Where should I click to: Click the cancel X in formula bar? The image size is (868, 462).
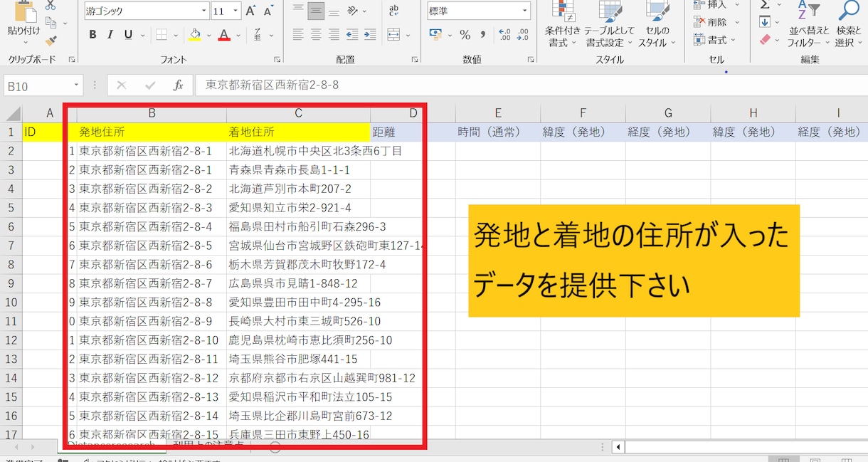(x=121, y=85)
